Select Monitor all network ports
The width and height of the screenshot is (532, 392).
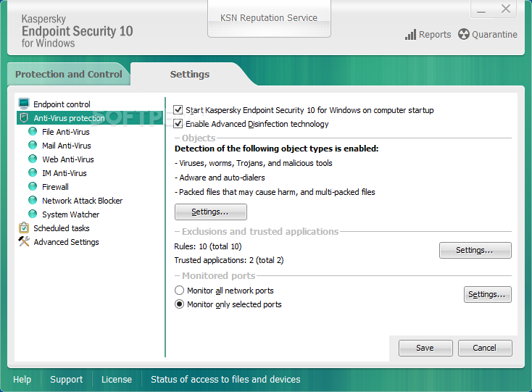(x=179, y=291)
